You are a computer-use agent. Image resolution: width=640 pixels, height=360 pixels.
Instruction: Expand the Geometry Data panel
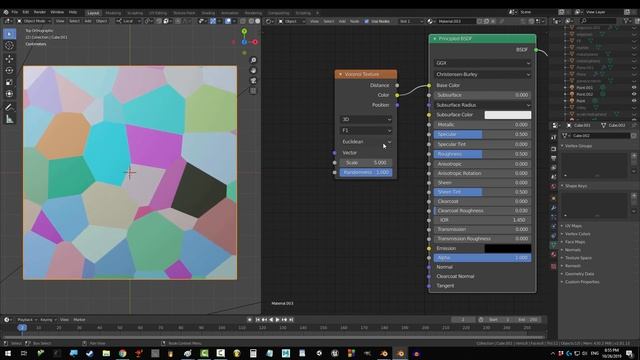tap(579, 274)
